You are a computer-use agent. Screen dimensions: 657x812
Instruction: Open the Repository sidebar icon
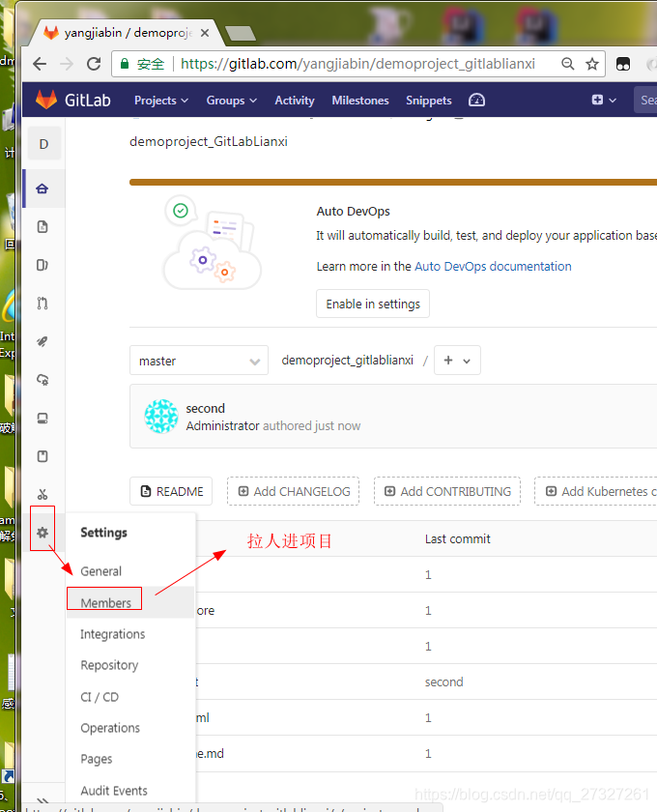tap(43, 227)
